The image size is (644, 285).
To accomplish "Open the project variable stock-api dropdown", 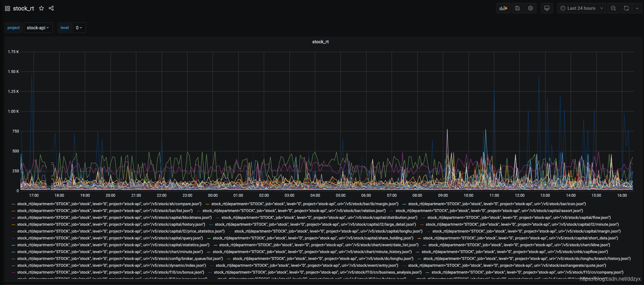I will tap(38, 28).
